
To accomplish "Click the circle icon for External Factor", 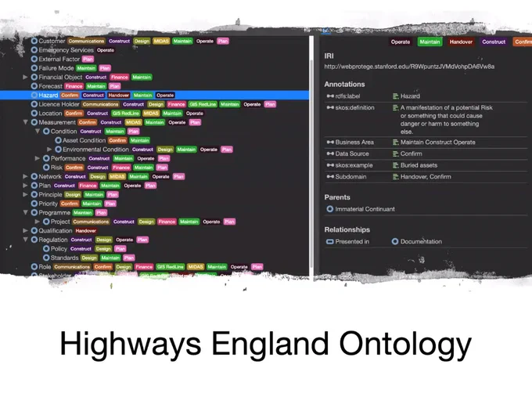I will point(34,59).
